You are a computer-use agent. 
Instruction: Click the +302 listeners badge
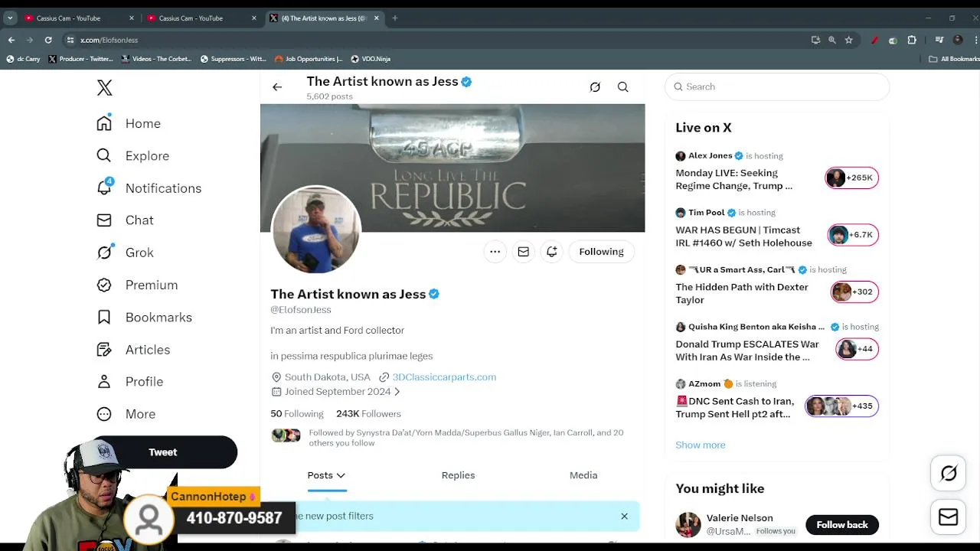tap(854, 292)
